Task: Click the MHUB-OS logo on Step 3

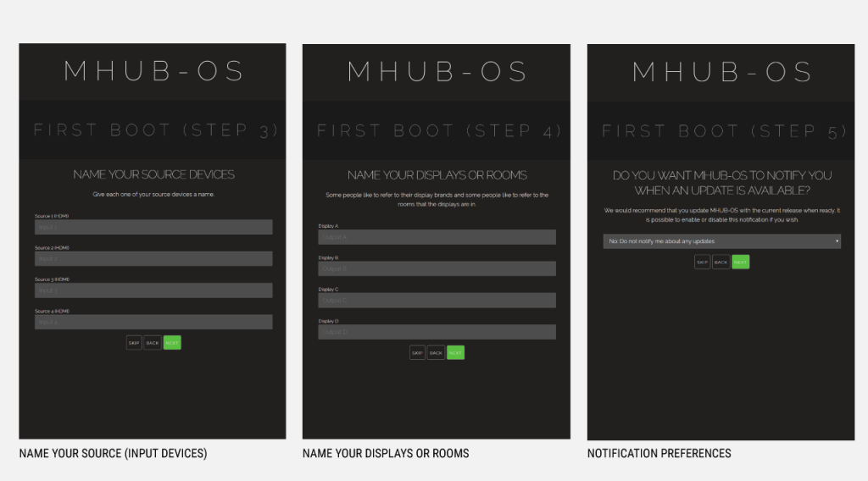Action: [153, 71]
